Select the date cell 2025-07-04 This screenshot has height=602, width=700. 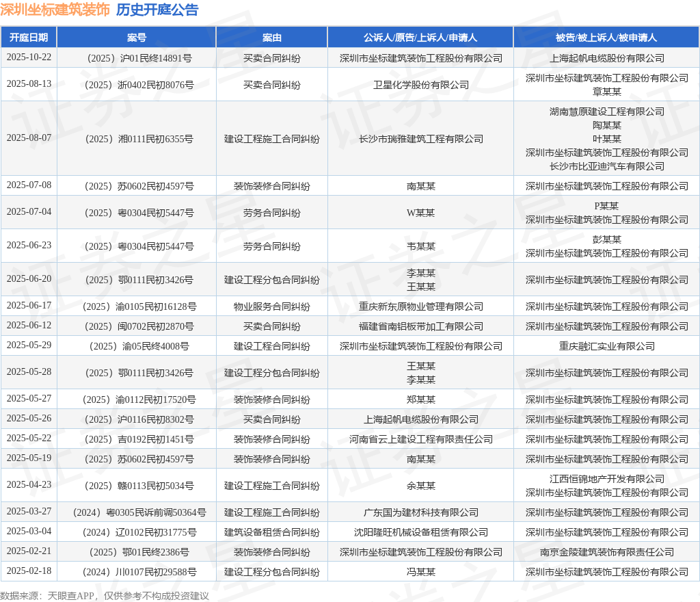tap(29, 211)
